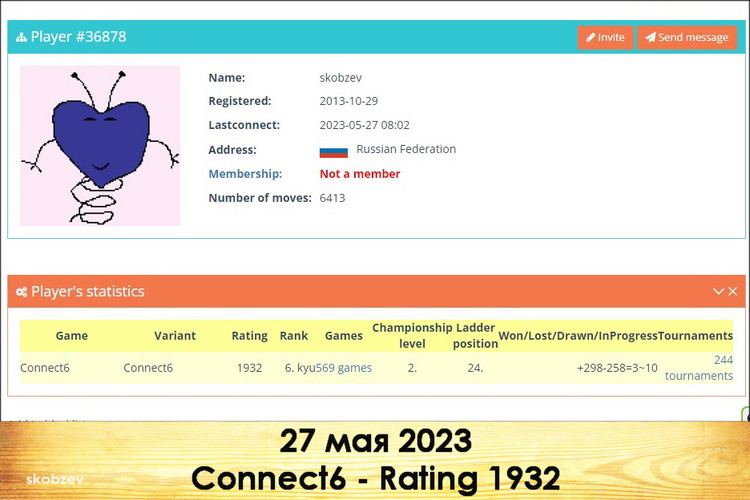Click the pencil icon on Invite
The image size is (750, 500).
point(591,37)
